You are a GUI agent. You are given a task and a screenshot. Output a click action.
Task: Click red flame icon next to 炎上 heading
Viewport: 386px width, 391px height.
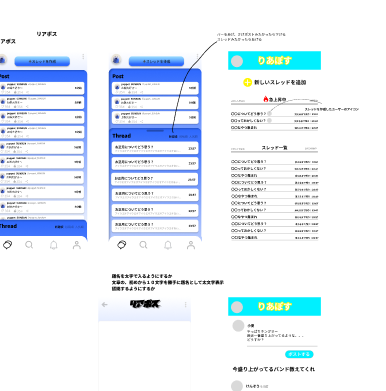(x=266, y=99)
